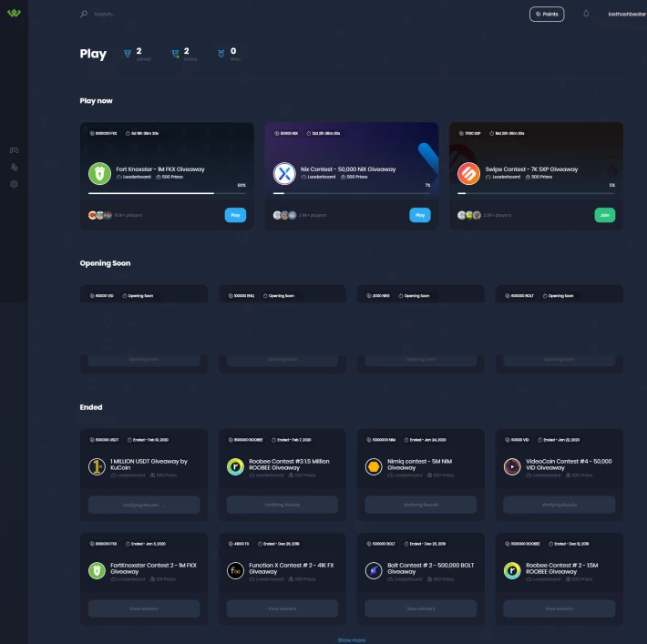The image size is (647, 644).
Task: Click Verifying Results on Roobee Contest #3 card
Action: (282, 505)
